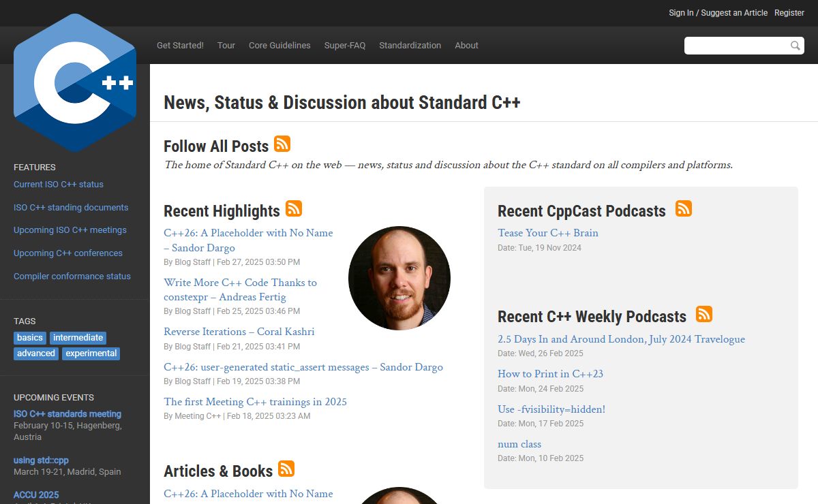This screenshot has height=504, width=818.
Task: Open ISO C++ standards meeting event
Action: [x=67, y=414]
